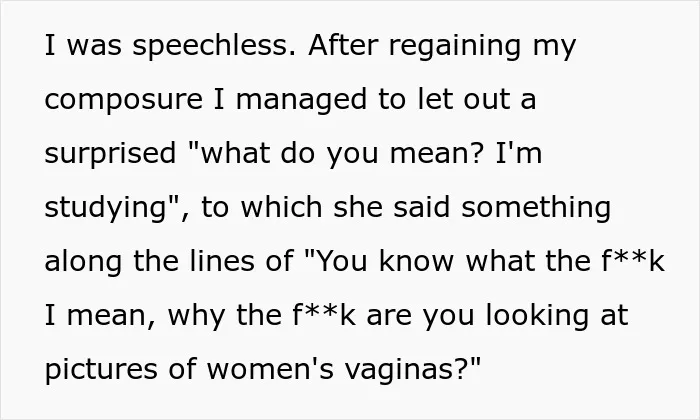700x420 pixels.
Task: Click the word "out" in second line
Action: [x=487, y=100]
